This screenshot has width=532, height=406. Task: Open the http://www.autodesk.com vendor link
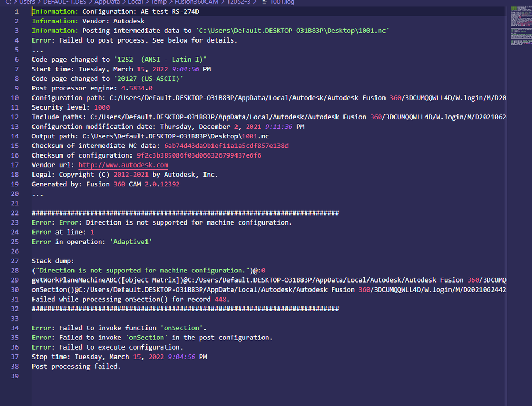click(123, 165)
